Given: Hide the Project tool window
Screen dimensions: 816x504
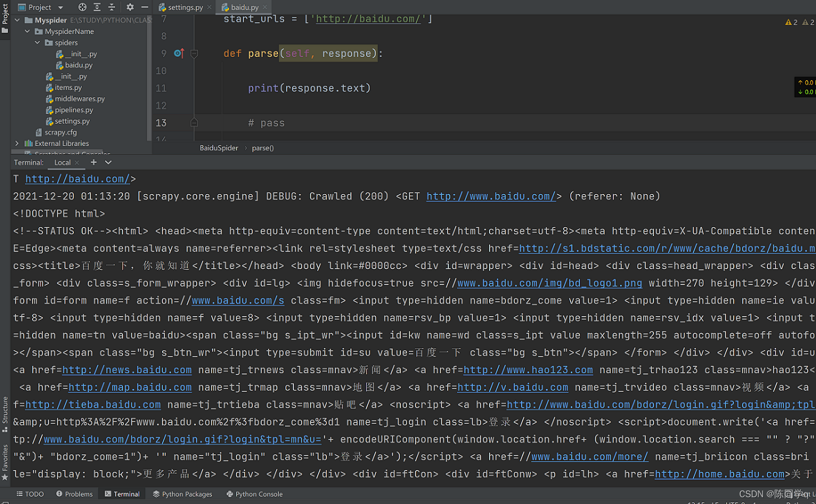Looking at the screenshot, I should tap(145, 7).
